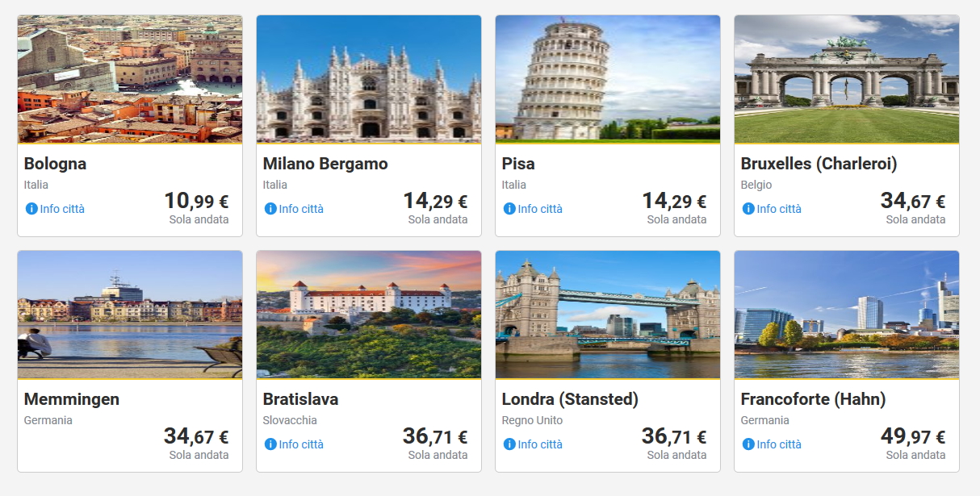Click the info icon on Milano Bergamo card

pyautogui.click(x=270, y=209)
